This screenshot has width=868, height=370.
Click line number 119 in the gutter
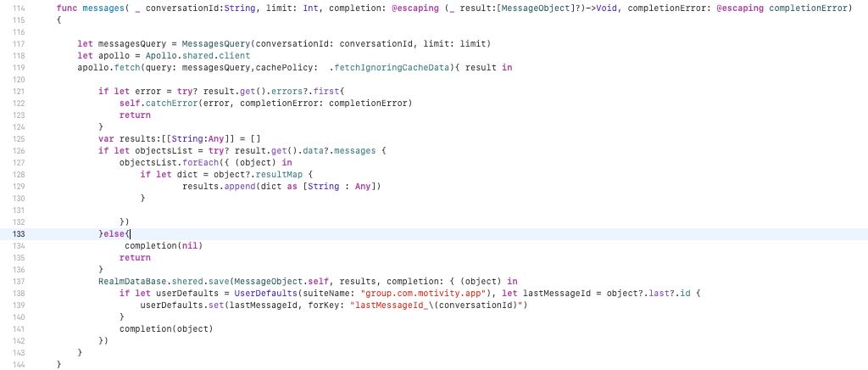coord(19,68)
